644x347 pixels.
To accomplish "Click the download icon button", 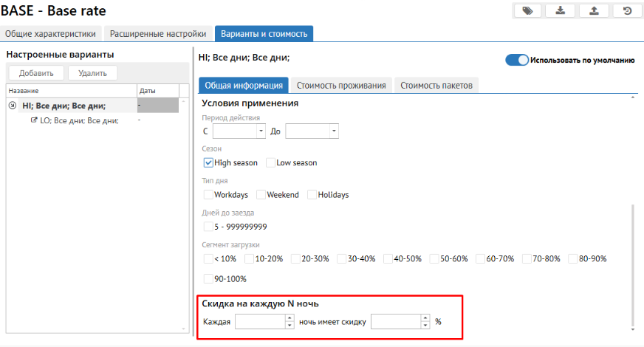I will 561,10.
